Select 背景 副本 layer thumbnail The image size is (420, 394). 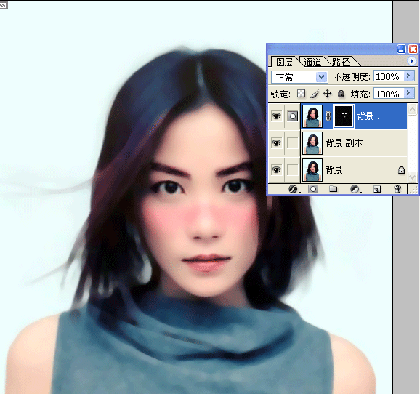click(x=312, y=143)
